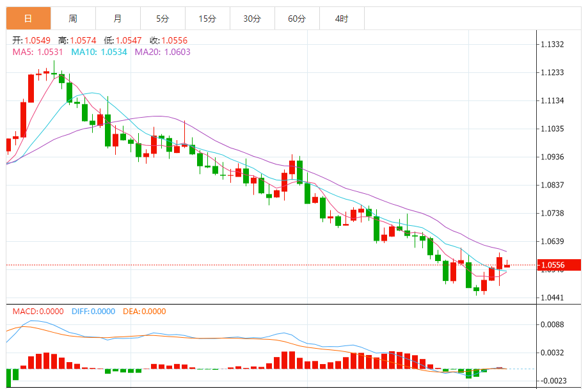This screenshot has width=588, height=389.
Task: Click the 1.0837 price axis label
Action: click(x=552, y=185)
